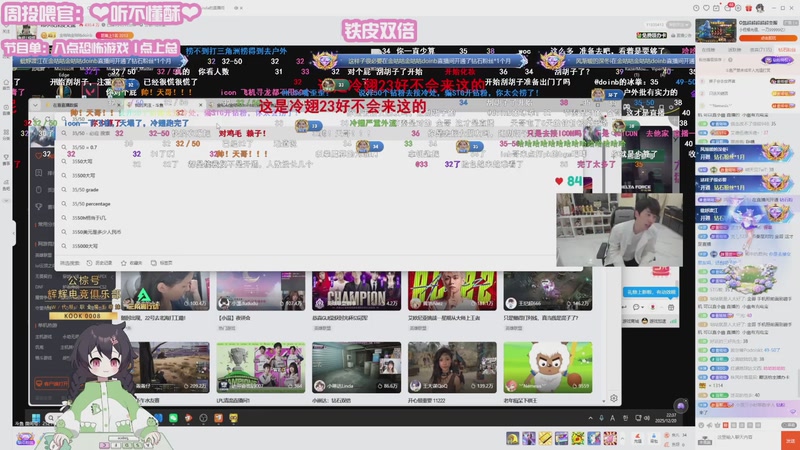The width and height of the screenshot is (800, 450).
Task: Click the orange send button in chat
Action: tap(790, 441)
